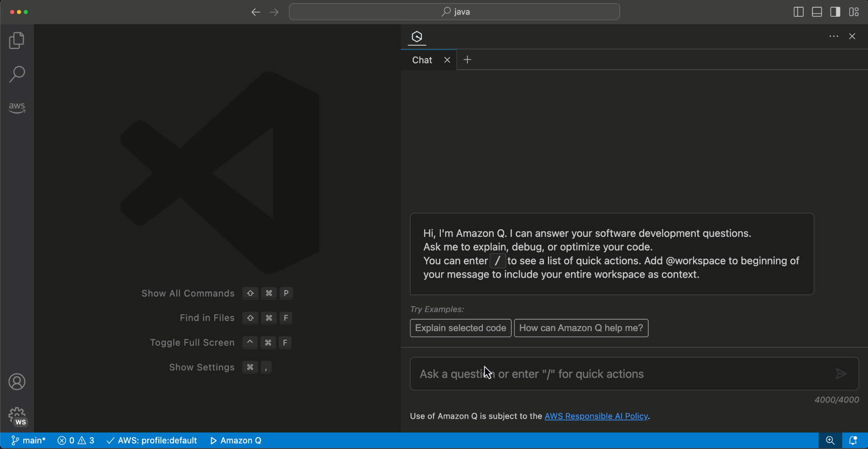The image size is (868, 449).
Task: Click the AWS: profile:default status item
Action: pos(152,440)
